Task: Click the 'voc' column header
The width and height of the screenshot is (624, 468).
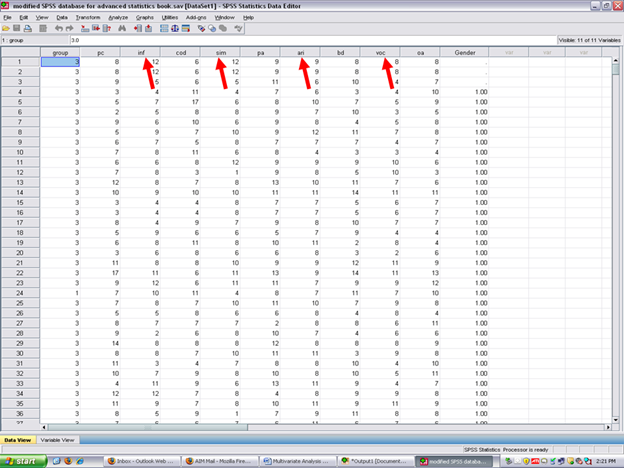Action: (382, 51)
